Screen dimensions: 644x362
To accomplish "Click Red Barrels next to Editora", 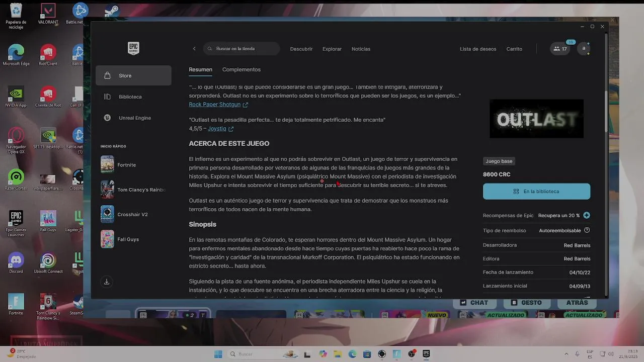I will point(577,259).
